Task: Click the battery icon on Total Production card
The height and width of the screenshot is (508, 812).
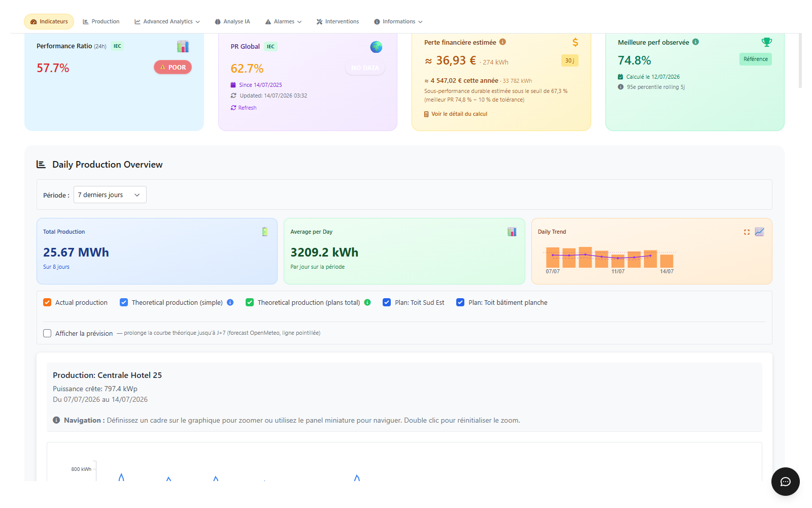Action: pyautogui.click(x=265, y=232)
